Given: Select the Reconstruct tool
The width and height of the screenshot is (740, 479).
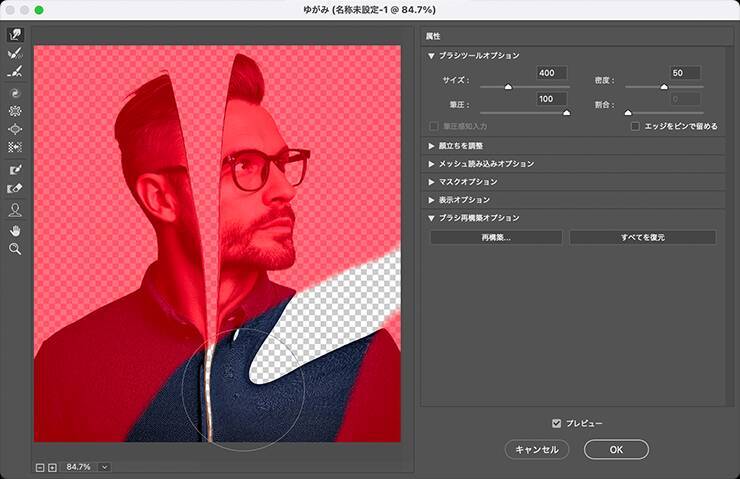Looking at the screenshot, I should 15,54.
